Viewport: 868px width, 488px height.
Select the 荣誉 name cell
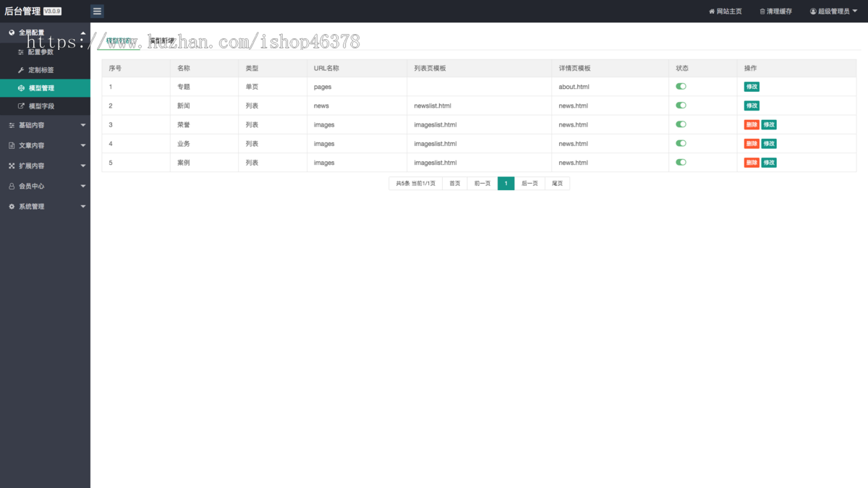204,124
